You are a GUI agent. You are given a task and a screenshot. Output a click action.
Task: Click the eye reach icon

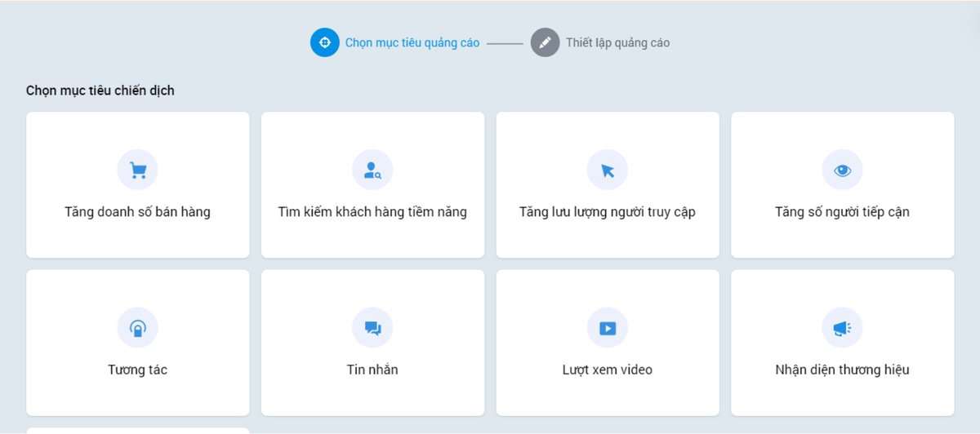click(842, 170)
